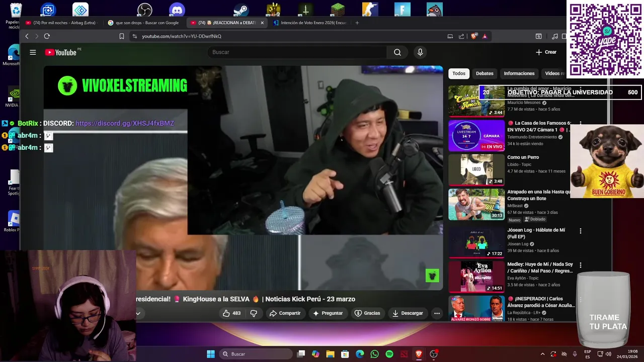
Task: Click the YouTube search magnifier button
Action: point(397,52)
